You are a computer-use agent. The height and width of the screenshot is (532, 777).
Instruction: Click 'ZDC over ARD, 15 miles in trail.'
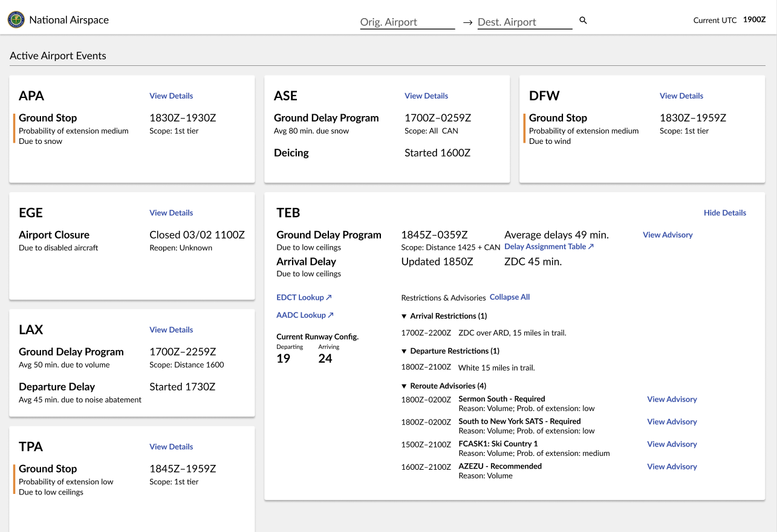tap(512, 332)
